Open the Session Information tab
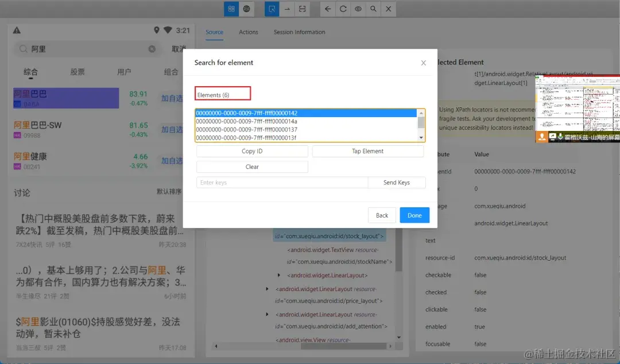620x364 pixels. pos(299,32)
